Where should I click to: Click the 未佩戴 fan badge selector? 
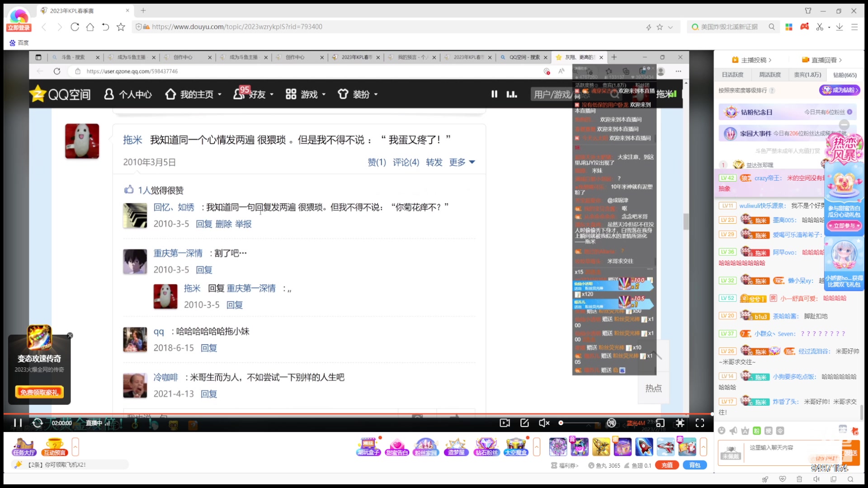tap(731, 453)
